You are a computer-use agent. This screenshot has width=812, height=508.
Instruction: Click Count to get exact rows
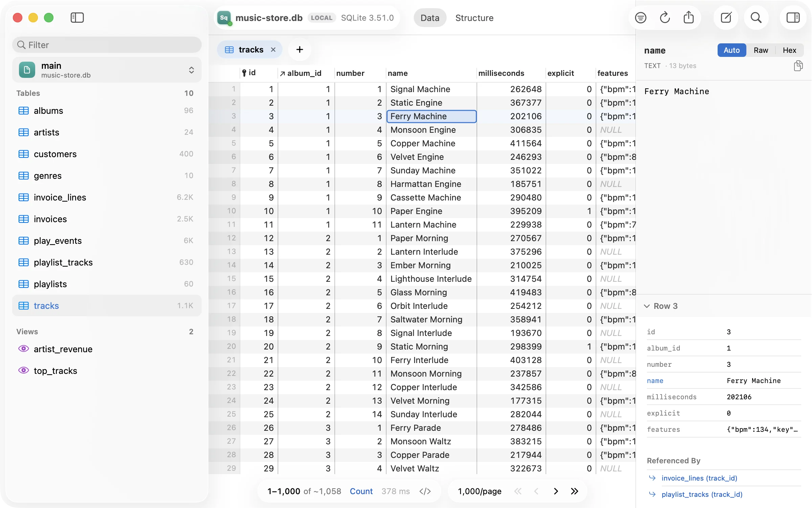tap(361, 491)
